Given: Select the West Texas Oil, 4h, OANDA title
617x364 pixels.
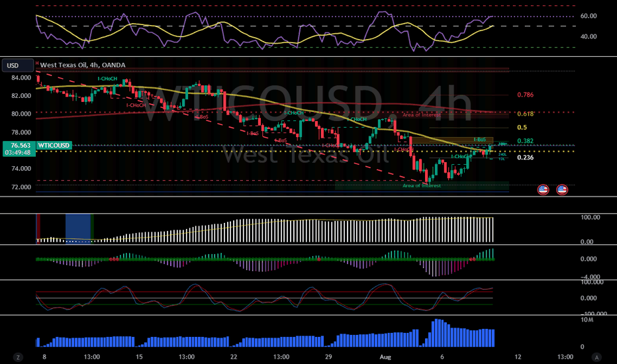Looking at the screenshot, I should (x=83, y=65).
